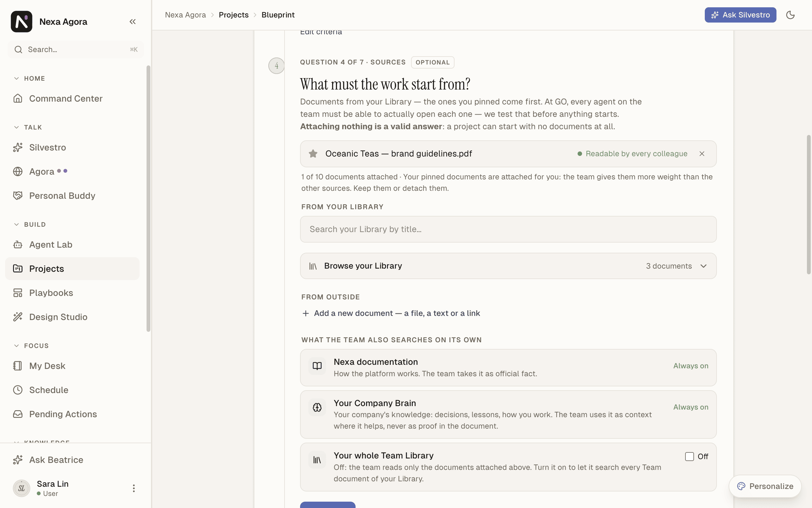The height and width of the screenshot is (508, 812).
Task: Click the Projects folder icon
Action: coord(18,269)
